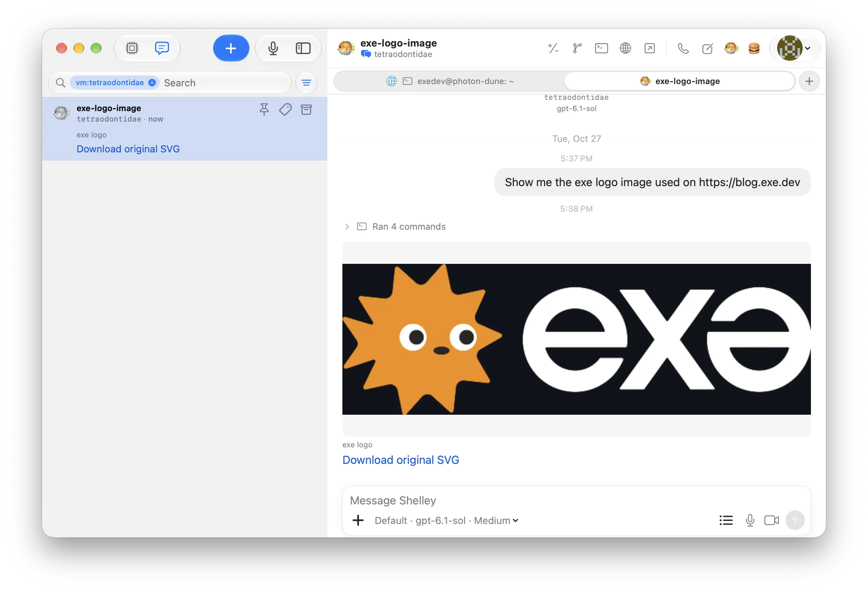Click the 'Tue, Oct 27' date label
The width and height of the screenshot is (868, 593).
coord(576,139)
